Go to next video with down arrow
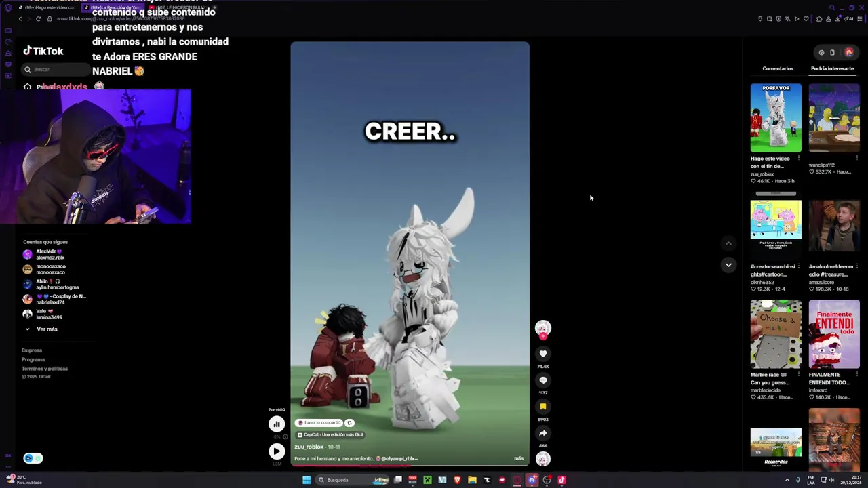Screen dimensions: 868x488 pyautogui.click(x=728, y=265)
